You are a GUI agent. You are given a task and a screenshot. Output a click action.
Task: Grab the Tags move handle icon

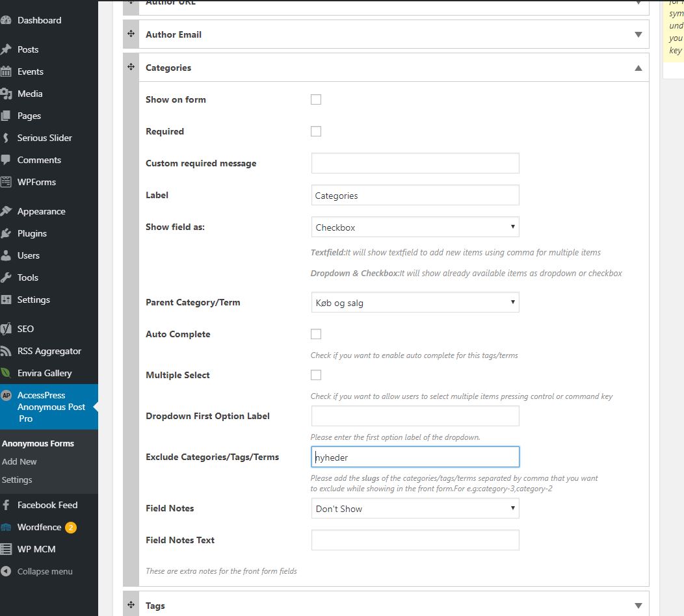131,605
